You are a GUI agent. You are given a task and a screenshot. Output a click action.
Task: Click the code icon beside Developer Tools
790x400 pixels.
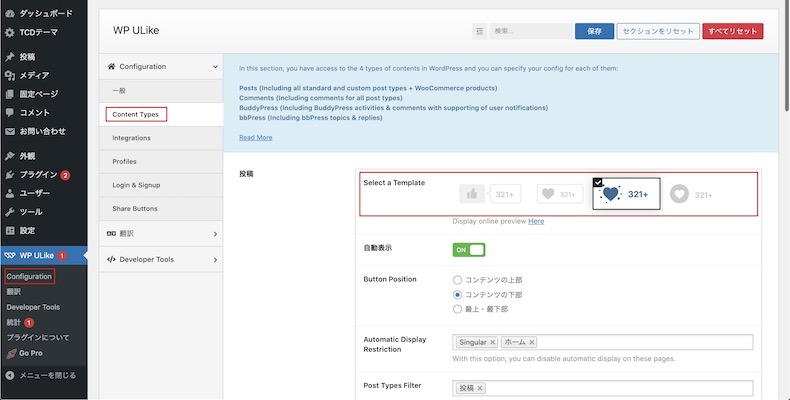pyautogui.click(x=111, y=259)
